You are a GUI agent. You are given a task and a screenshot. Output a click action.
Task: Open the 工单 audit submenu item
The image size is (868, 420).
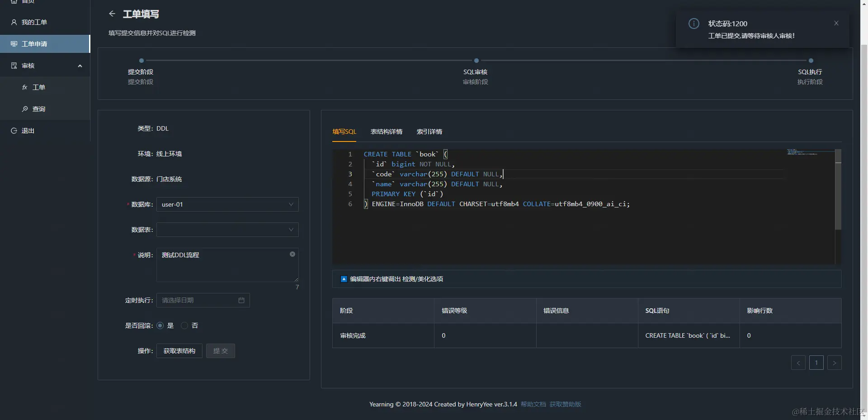tap(45, 87)
